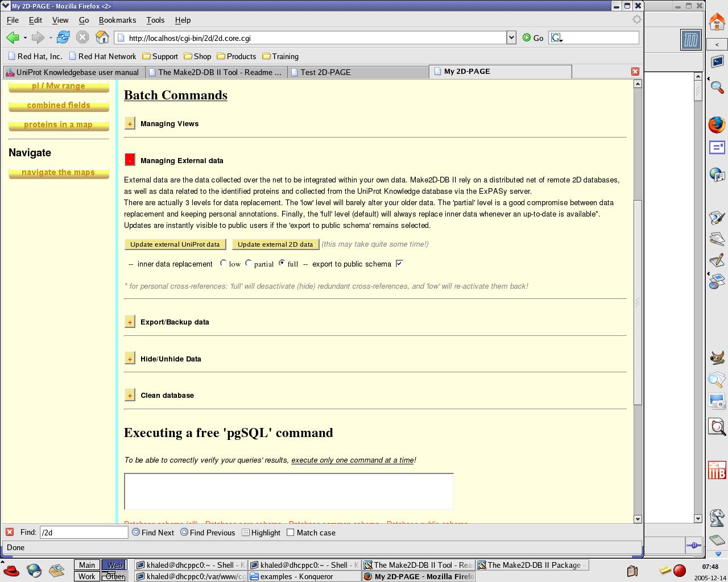Switch to the 'Test 2D-PAGE' tab
The image size is (728, 582).
pyautogui.click(x=358, y=72)
